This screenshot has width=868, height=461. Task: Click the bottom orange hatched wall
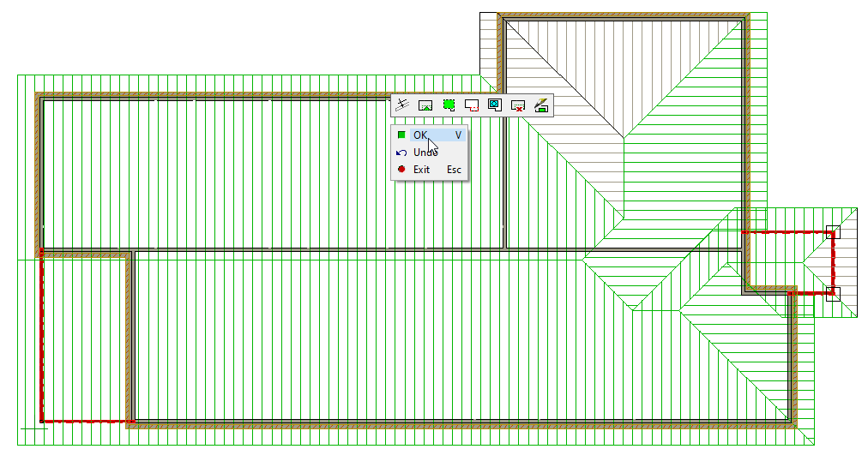point(463,424)
